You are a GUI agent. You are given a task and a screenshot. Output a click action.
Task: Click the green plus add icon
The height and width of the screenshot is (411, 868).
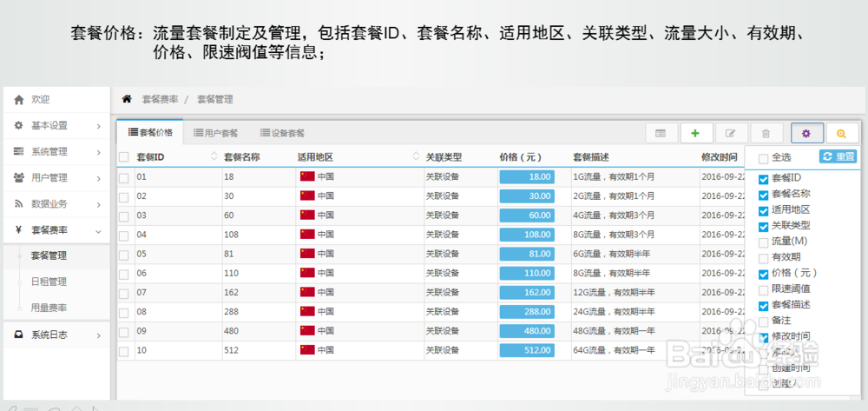pos(696,134)
